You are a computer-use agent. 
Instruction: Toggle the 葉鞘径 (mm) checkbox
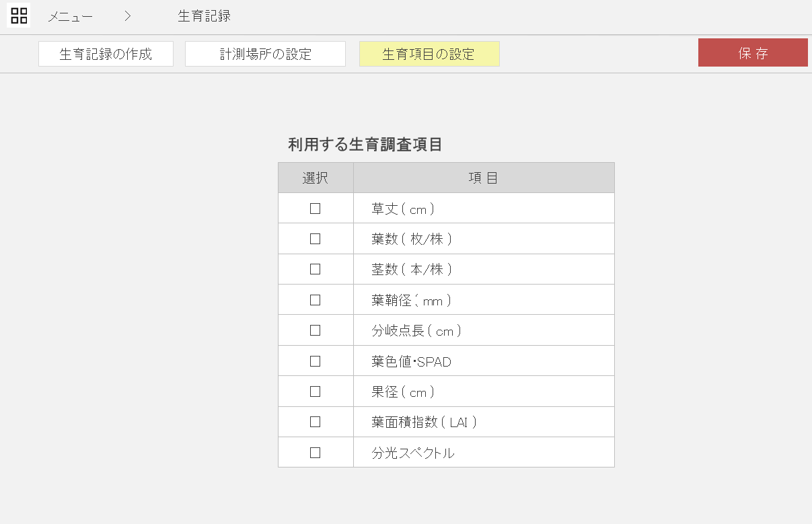click(x=315, y=300)
